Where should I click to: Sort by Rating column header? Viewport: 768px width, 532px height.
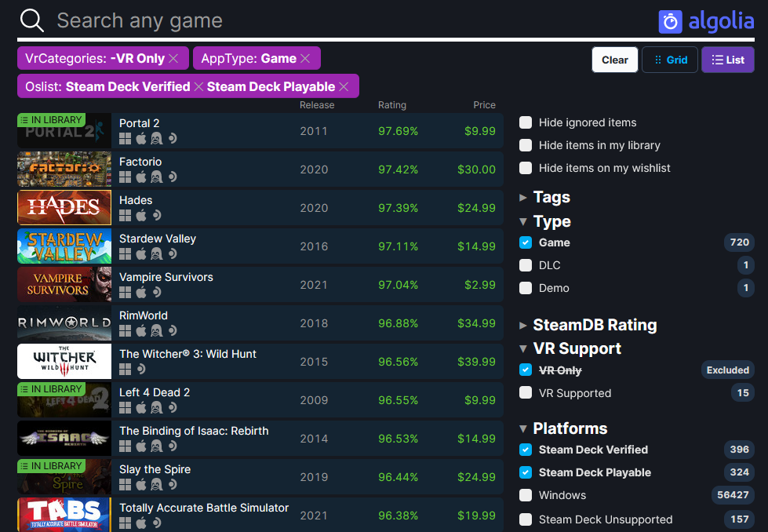click(x=391, y=105)
